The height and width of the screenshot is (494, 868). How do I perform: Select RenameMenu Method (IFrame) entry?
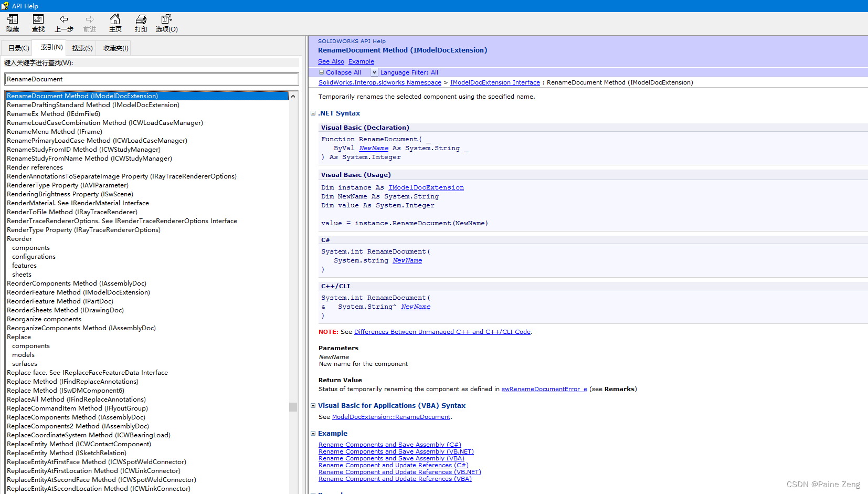point(55,132)
